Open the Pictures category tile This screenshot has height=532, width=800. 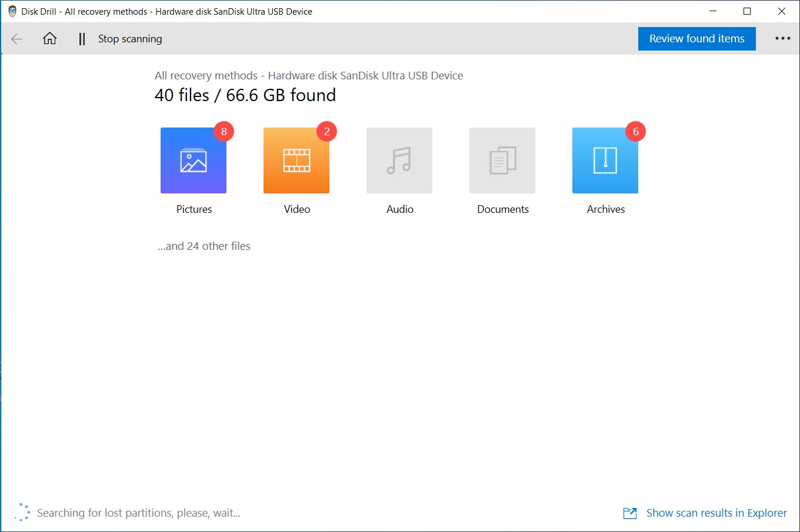tap(193, 160)
